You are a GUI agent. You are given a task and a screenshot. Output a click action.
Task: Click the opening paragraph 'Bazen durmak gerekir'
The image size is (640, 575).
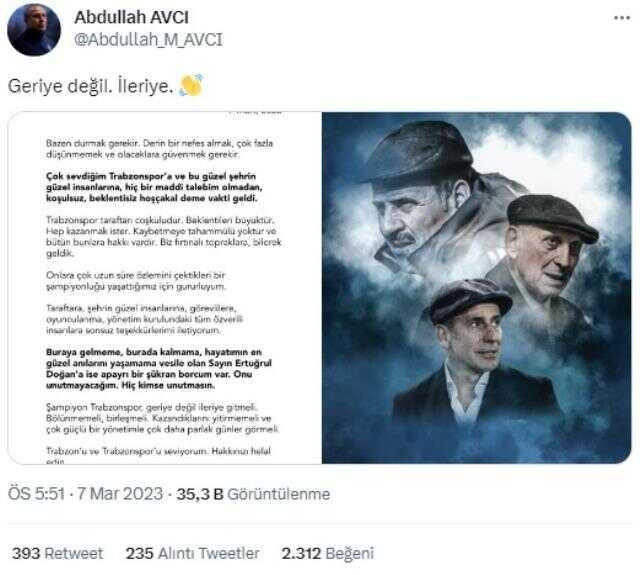pyautogui.click(x=159, y=149)
